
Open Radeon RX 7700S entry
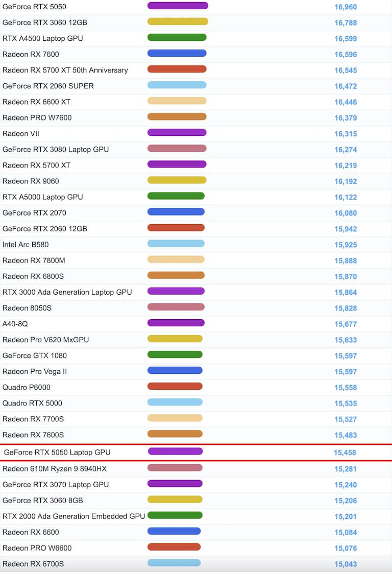[33, 419]
